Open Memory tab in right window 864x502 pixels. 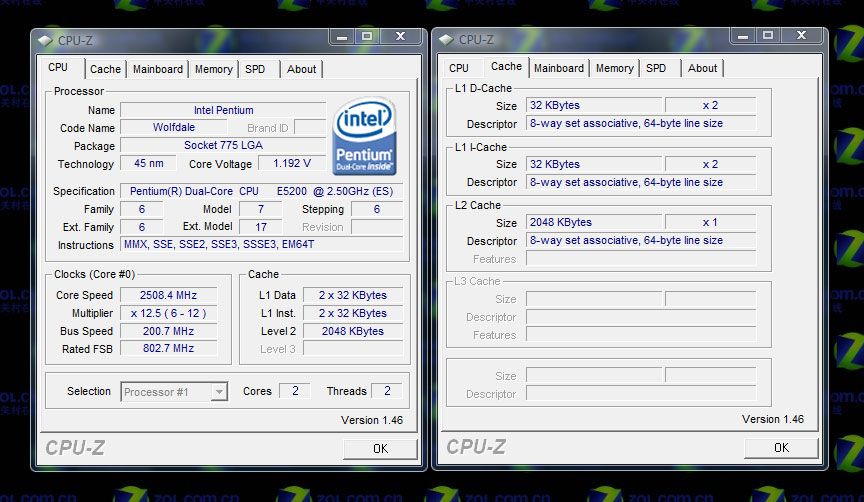[614, 68]
